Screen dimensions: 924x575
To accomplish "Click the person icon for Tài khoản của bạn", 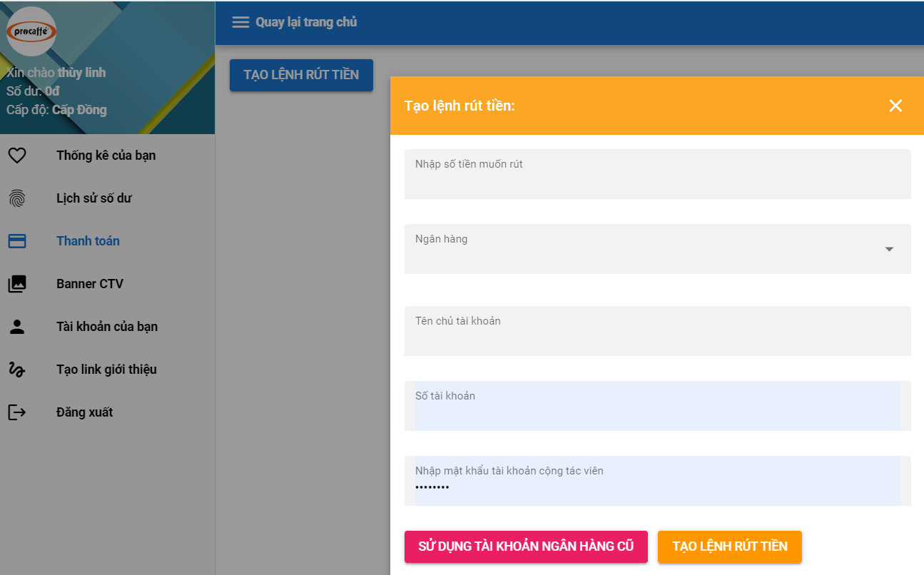I will [17, 327].
